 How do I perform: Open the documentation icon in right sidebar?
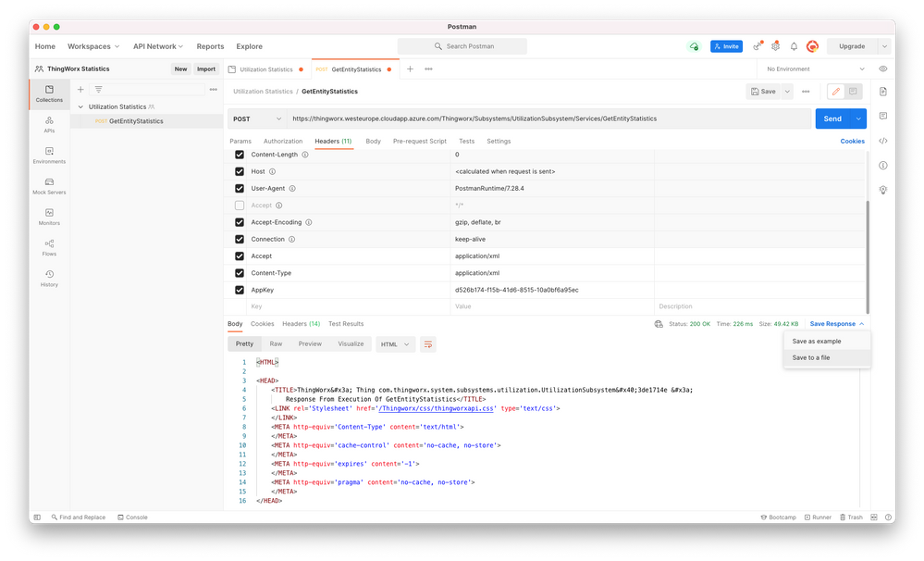[x=882, y=92]
